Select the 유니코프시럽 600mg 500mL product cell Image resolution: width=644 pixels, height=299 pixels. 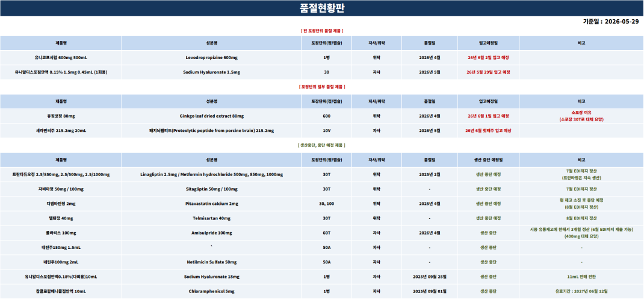[x=61, y=58]
